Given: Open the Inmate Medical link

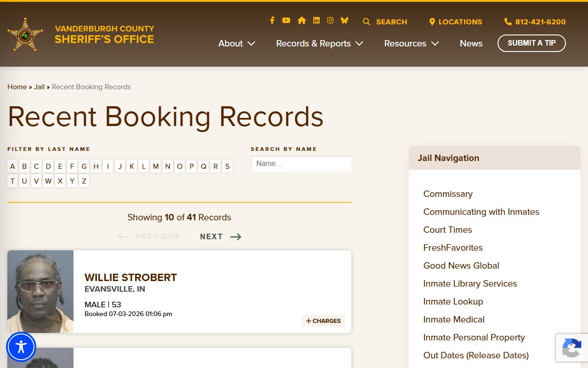Looking at the screenshot, I should [454, 320].
